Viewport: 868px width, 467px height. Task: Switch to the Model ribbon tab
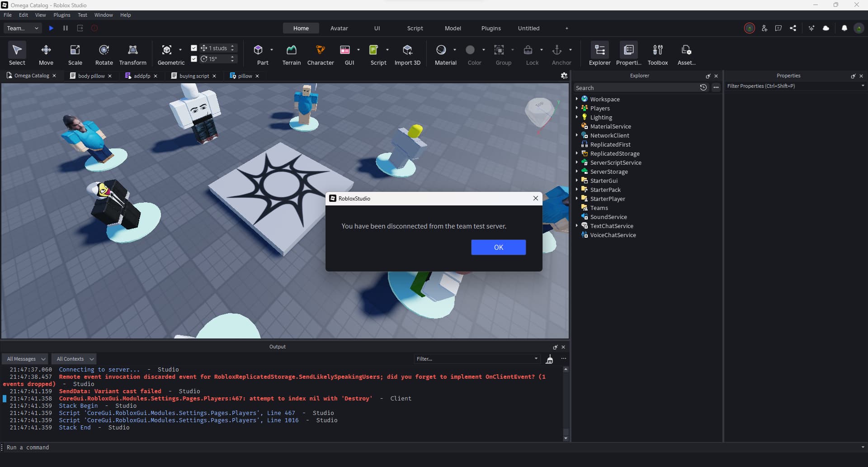click(x=453, y=28)
